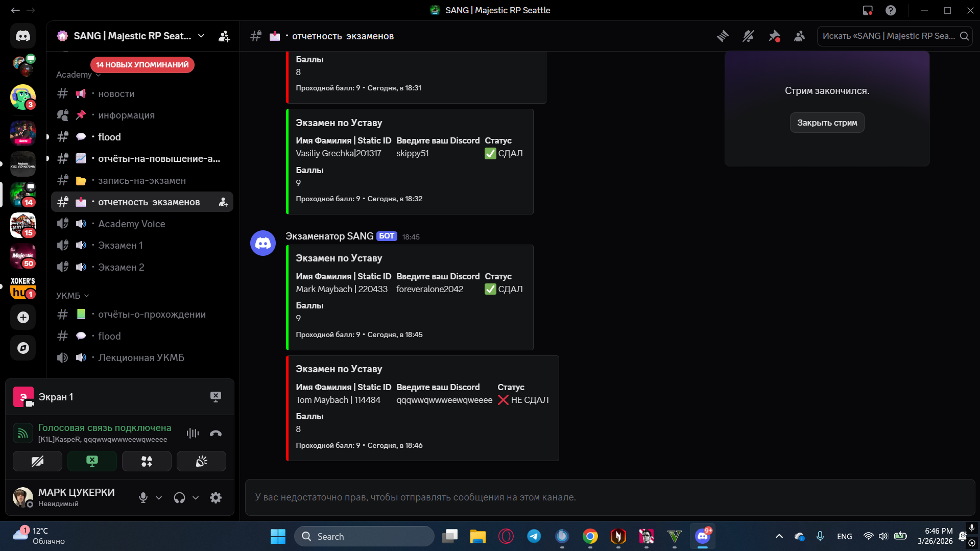
Task: Jump to 14 new mentions
Action: pos(142,65)
